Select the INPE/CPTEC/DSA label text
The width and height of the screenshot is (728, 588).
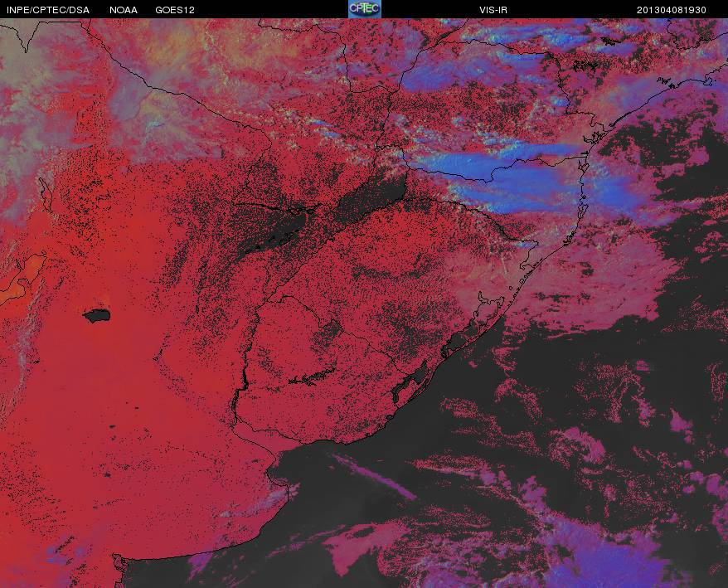48,10
